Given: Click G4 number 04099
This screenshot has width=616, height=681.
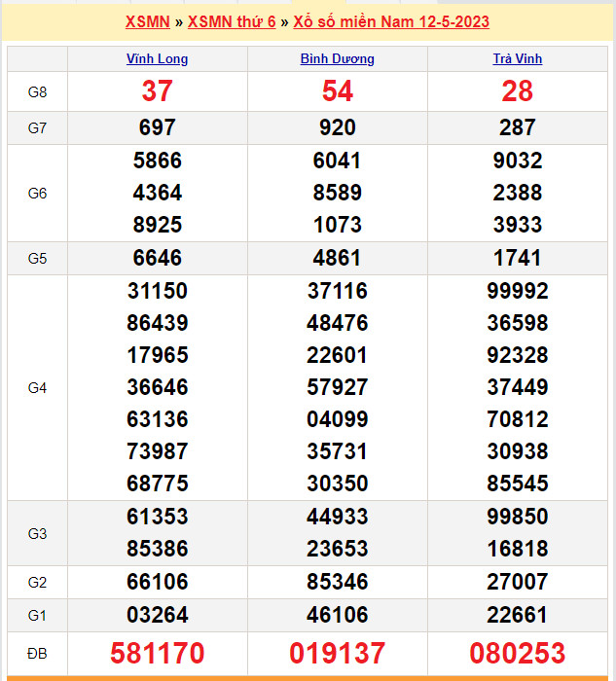Looking at the screenshot, I should coord(337,419).
